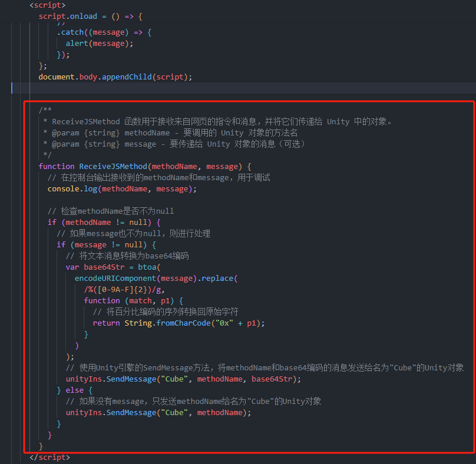The height and width of the screenshot is (464, 476).
Task: Click the regex '/%([0-9A-F]{2})/g,' line
Action: (x=124, y=290)
